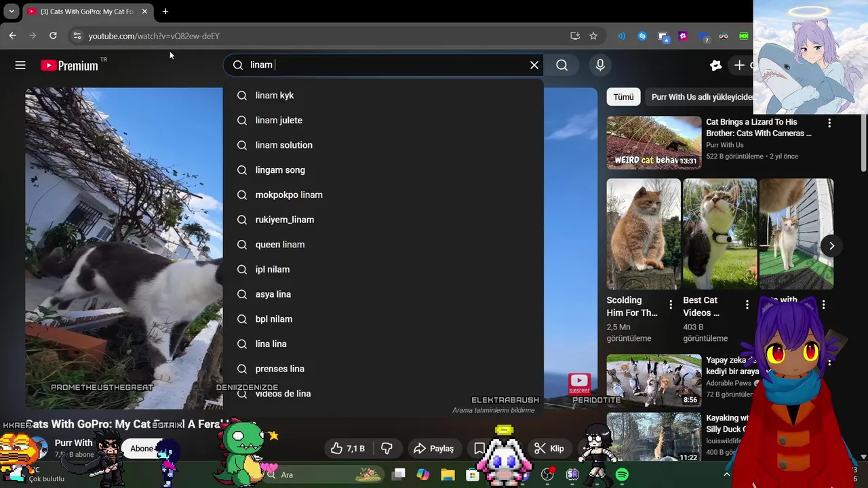Image resolution: width=868 pixels, height=488 pixels.
Task: Go back with the browser back arrow
Action: click(12, 36)
